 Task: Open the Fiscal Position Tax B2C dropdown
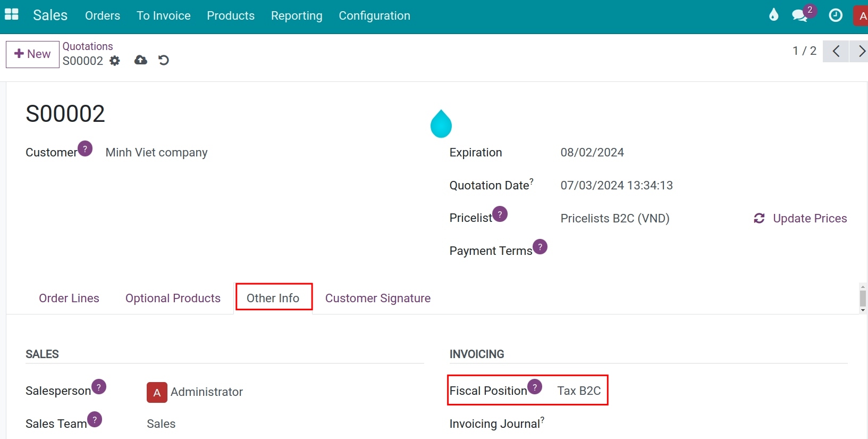579,391
